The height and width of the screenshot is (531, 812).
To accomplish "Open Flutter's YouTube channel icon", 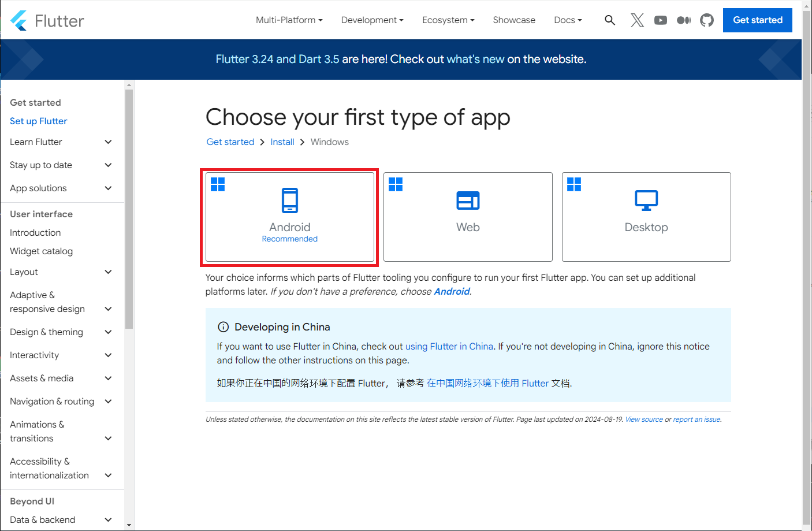I will (x=661, y=20).
